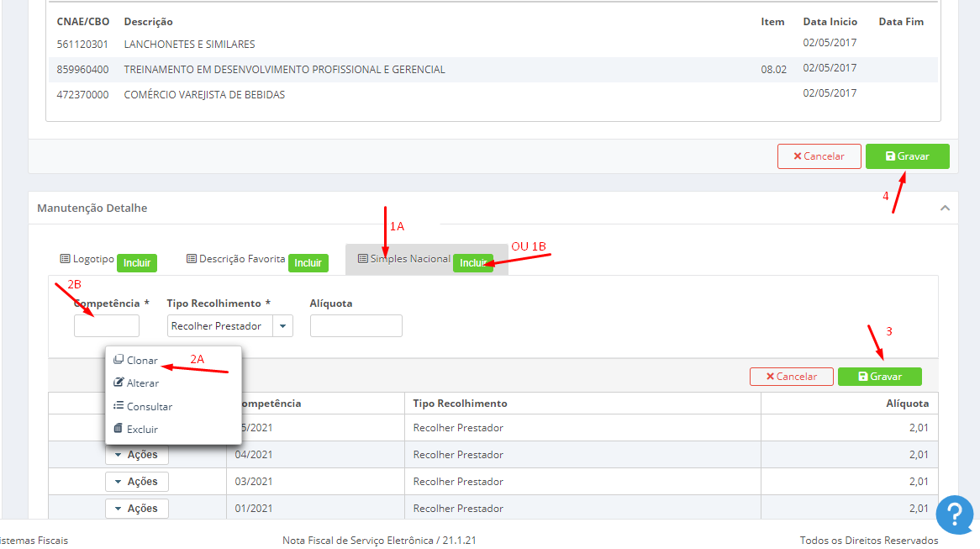The image size is (980, 549).
Task: Choose Excluir in the actions menu
Action: (135, 429)
